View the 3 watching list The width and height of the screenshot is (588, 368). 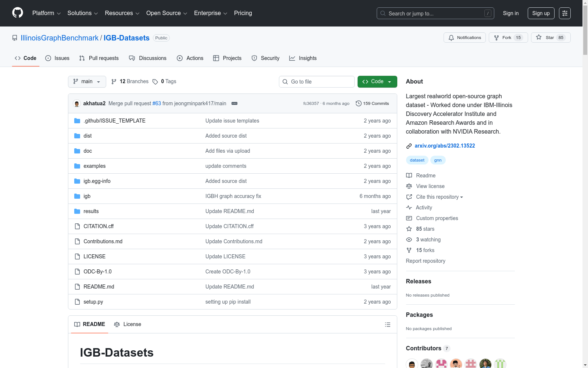point(423,240)
